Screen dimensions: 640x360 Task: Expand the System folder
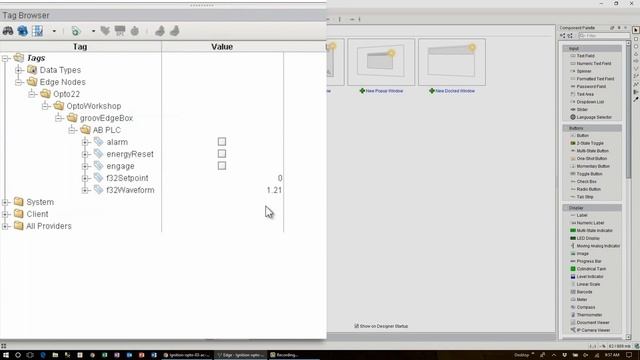point(5,202)
